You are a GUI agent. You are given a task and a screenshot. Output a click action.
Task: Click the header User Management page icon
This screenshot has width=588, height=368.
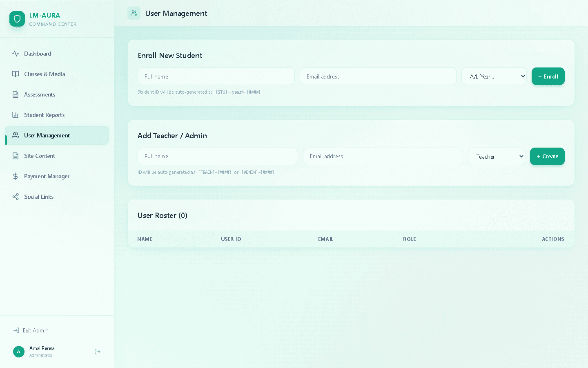134,13
